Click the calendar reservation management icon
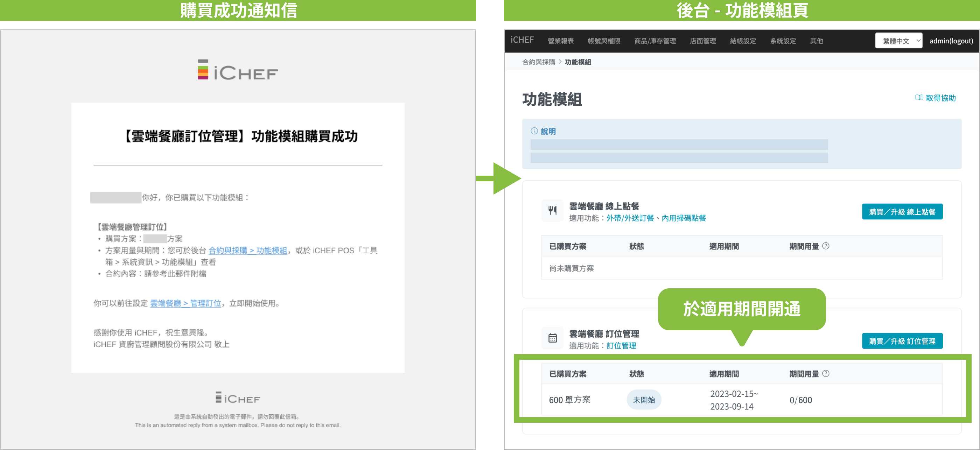Screen dimensions: 980x450 click(x=552, y=338)
